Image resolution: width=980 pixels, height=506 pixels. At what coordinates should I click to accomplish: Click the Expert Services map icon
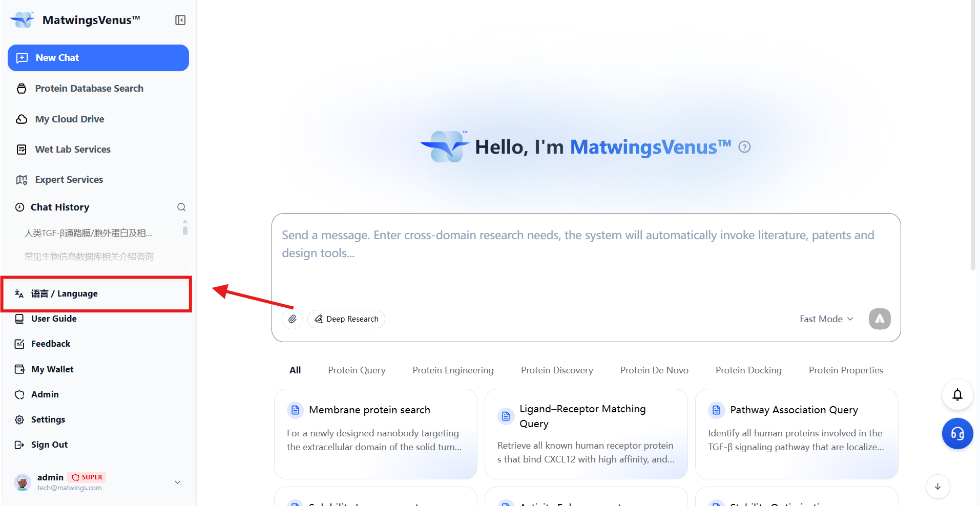tap(22, 180)
